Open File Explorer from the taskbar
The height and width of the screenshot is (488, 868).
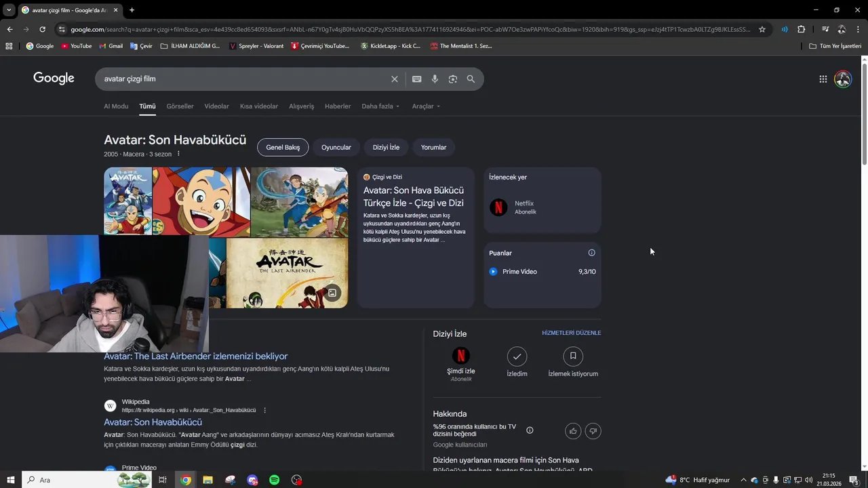coord(208,480)
